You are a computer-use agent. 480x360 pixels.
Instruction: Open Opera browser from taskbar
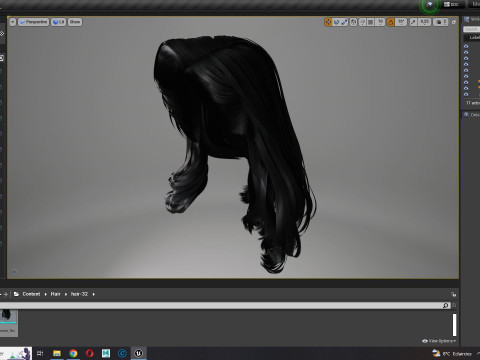[89, 353]
